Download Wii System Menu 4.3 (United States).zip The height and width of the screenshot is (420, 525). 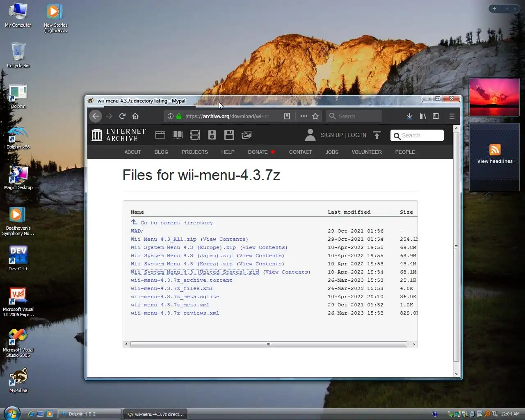195,272
